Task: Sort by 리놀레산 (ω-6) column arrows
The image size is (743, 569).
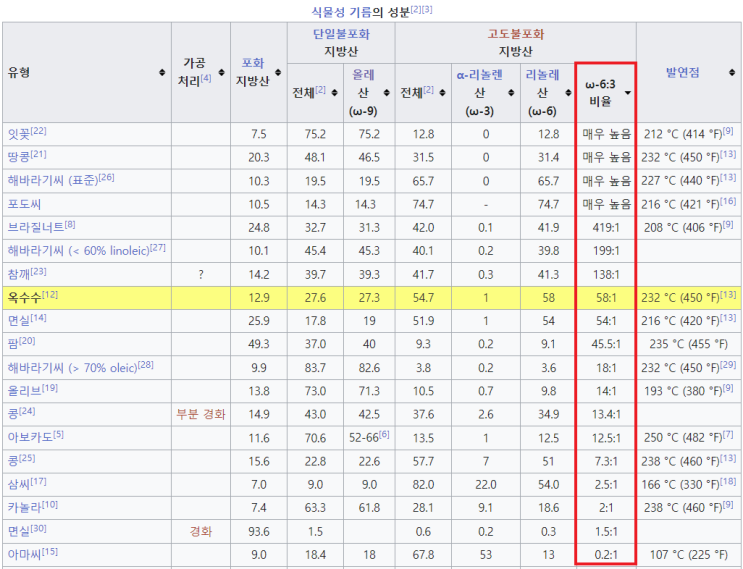Action: (x=566, y=92)
